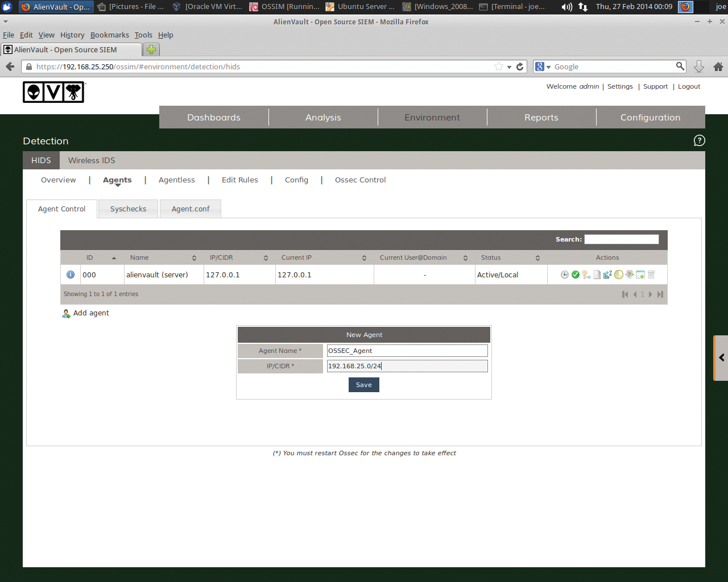Screen dimensions: 728x582
Task: Click the trash icon to delete agent
Action: [651, 275]
